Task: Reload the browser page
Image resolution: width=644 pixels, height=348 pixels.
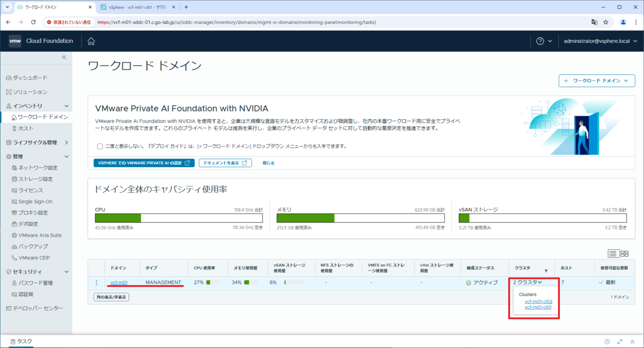Action: tap(33, 22)
